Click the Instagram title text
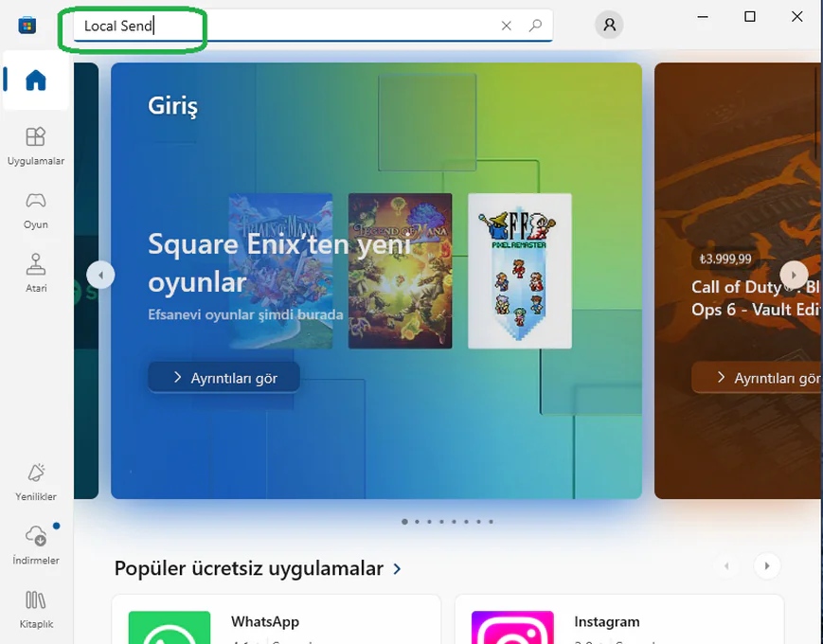 (x=607, y=622)
